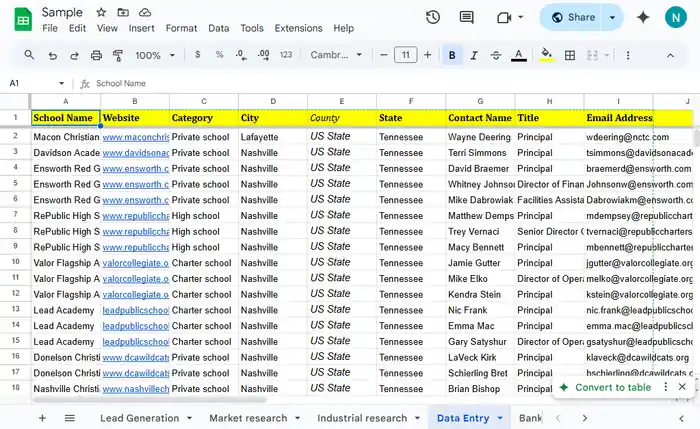
Task: Click the horizontal scrollbar
Action: 149,400
